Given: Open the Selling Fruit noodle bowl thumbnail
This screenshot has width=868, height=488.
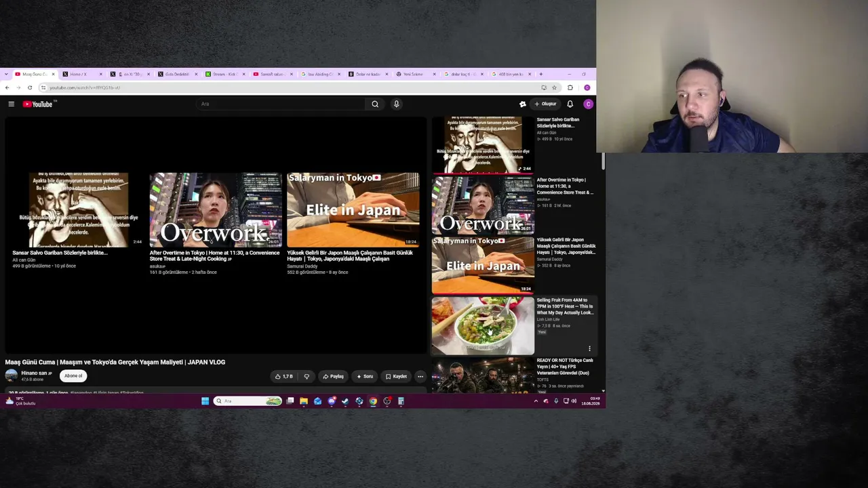Looking at the screenshot, I should 483,325.
